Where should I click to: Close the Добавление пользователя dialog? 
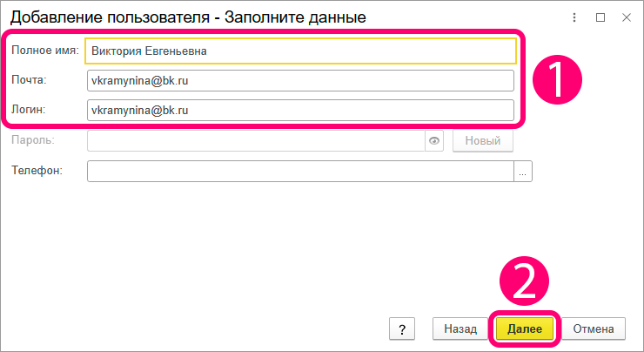tap(627, 17)
